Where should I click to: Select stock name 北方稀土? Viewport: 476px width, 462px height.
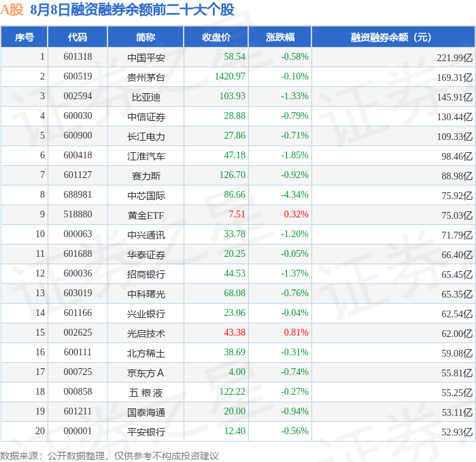click(146, 353)
